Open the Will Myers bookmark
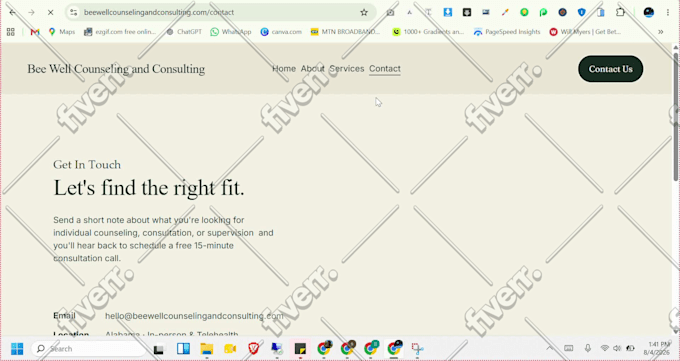680x361 pixels. [x=585, y=32]
